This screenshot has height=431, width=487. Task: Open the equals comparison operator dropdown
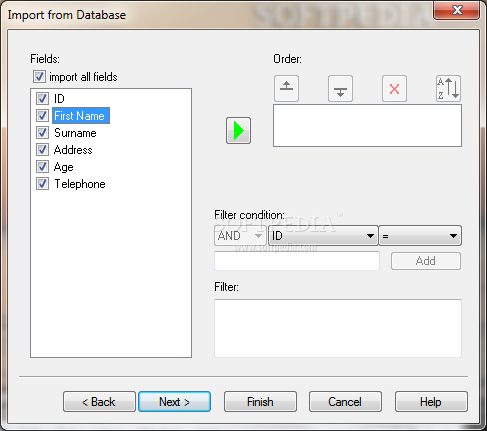point(420,236)
